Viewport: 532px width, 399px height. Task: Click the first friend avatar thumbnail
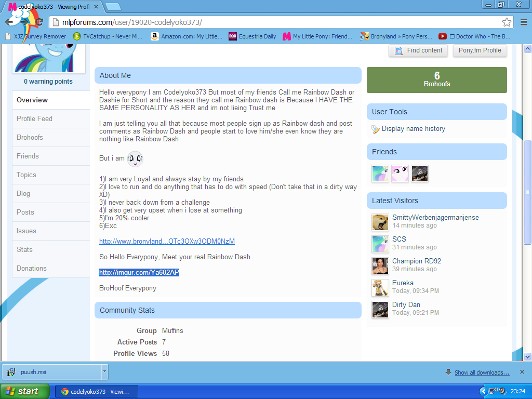click(380, 174)
